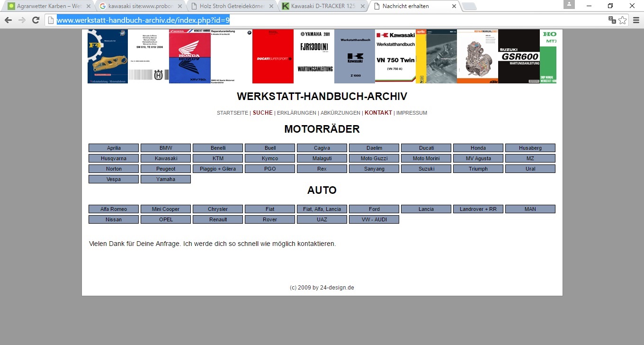Click the translate page icon
The image size is (644, 345).
tap(612, 20)
